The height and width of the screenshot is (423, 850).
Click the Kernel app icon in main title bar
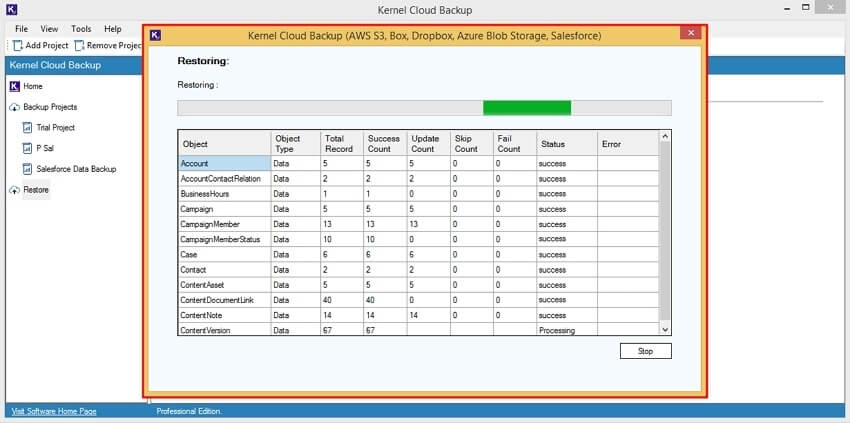tap(11, 10)
